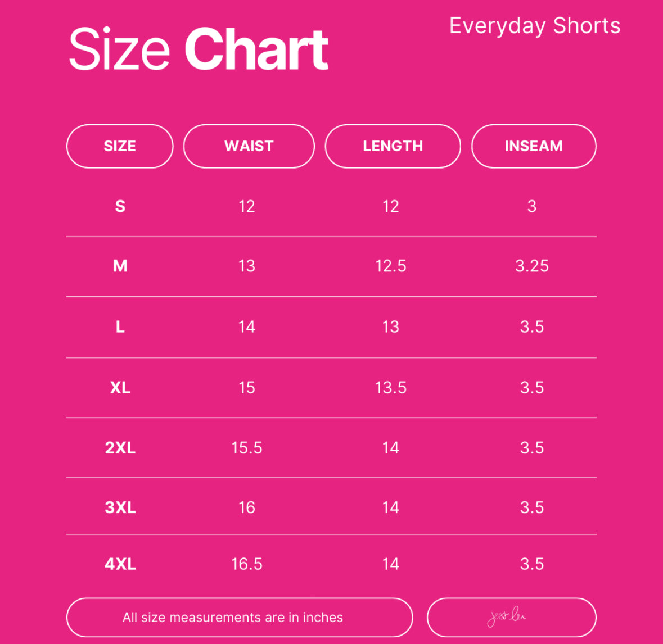
Task: Select the 4XL size row label
Action: (120, 564)
